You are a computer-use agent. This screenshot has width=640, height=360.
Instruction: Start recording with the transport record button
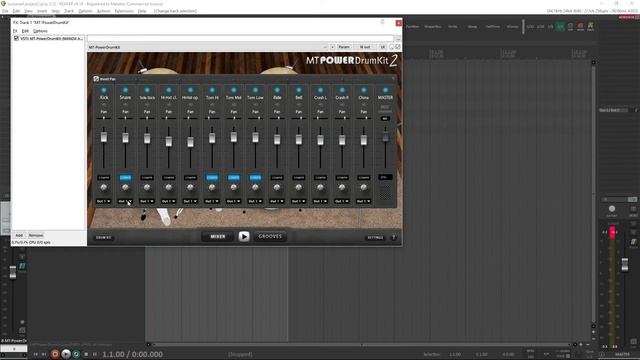(x=55, y=354)
